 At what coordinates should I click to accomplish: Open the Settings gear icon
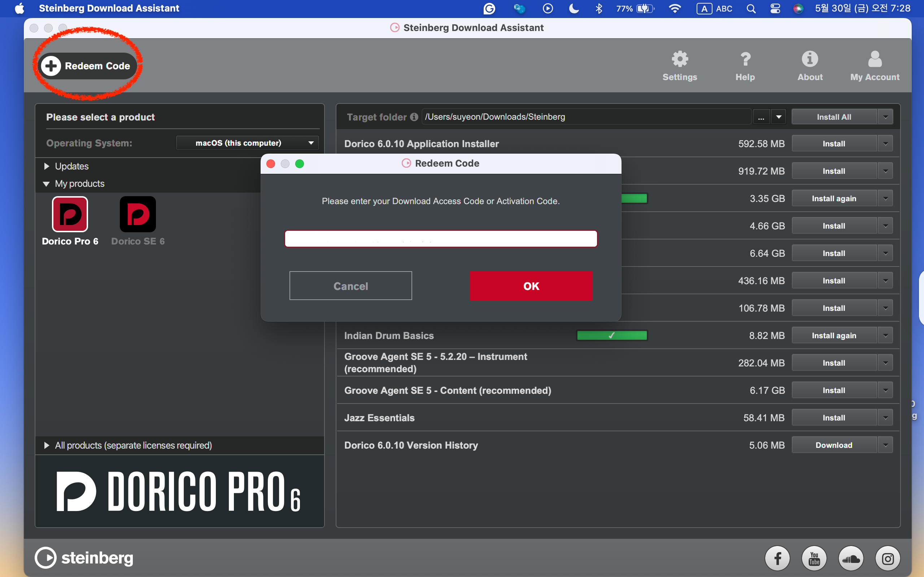pyautogui.click(x=680, y=60)
